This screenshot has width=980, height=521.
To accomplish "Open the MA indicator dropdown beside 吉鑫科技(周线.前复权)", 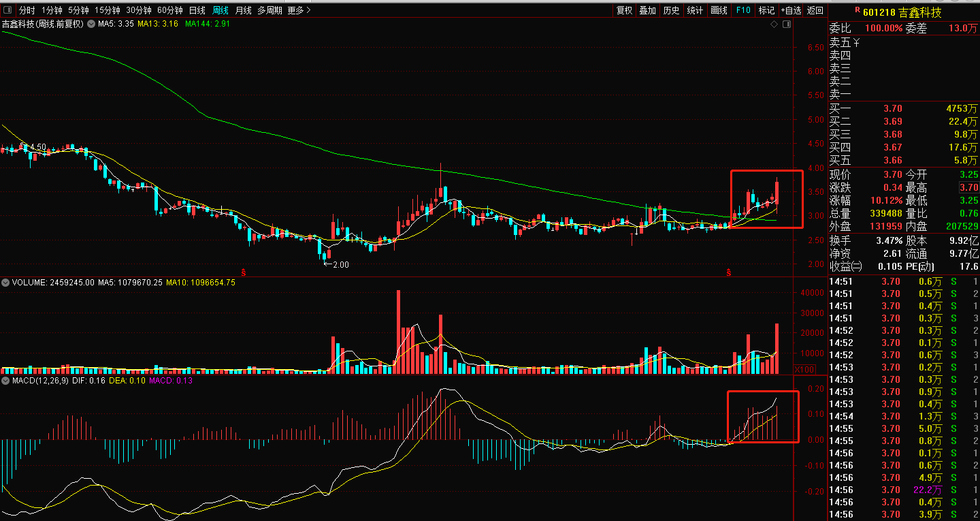I will (91, 24).
